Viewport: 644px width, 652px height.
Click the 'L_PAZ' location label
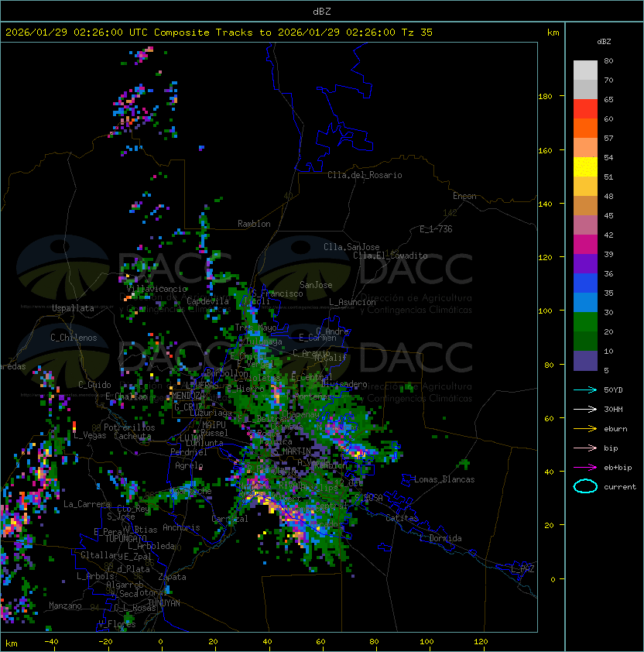click(x=522, y=569)
